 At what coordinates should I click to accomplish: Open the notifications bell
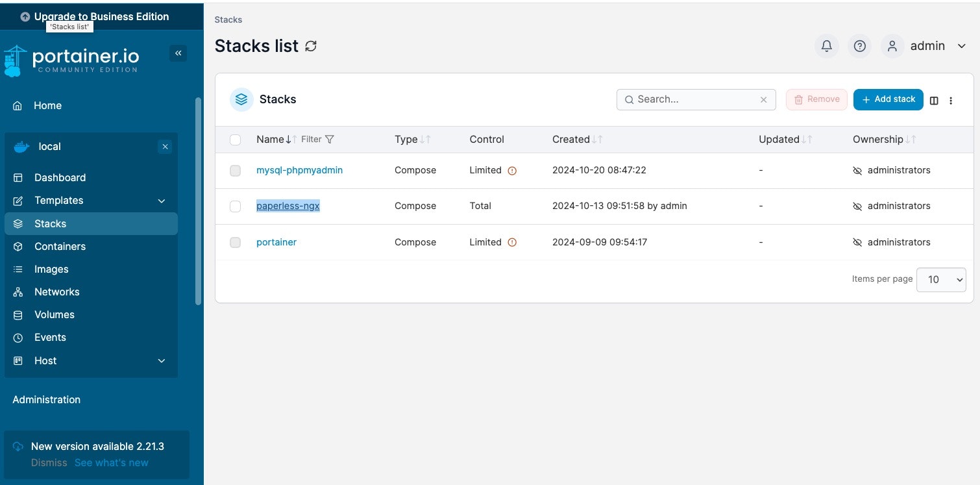click(826, 46)
